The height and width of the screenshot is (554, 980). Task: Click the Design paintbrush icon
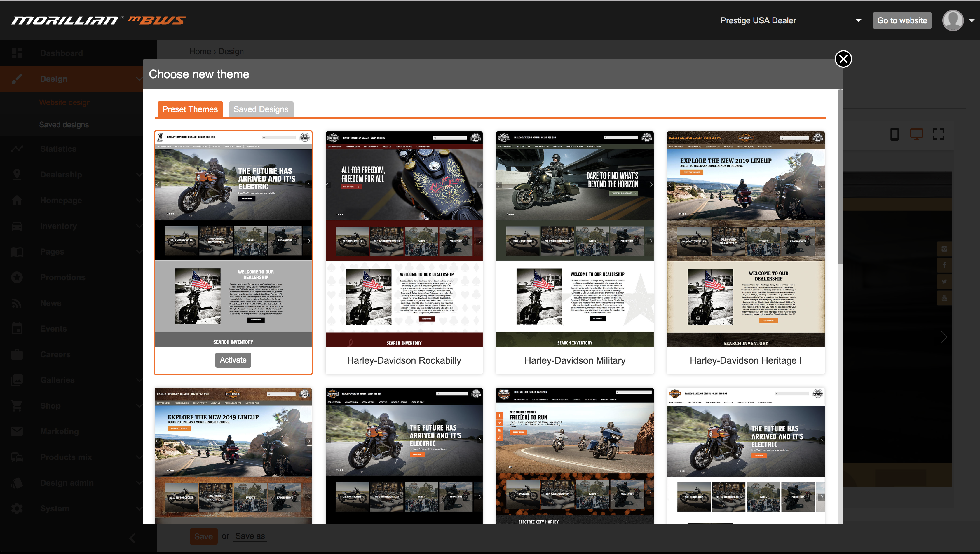(x=17, y=79)
